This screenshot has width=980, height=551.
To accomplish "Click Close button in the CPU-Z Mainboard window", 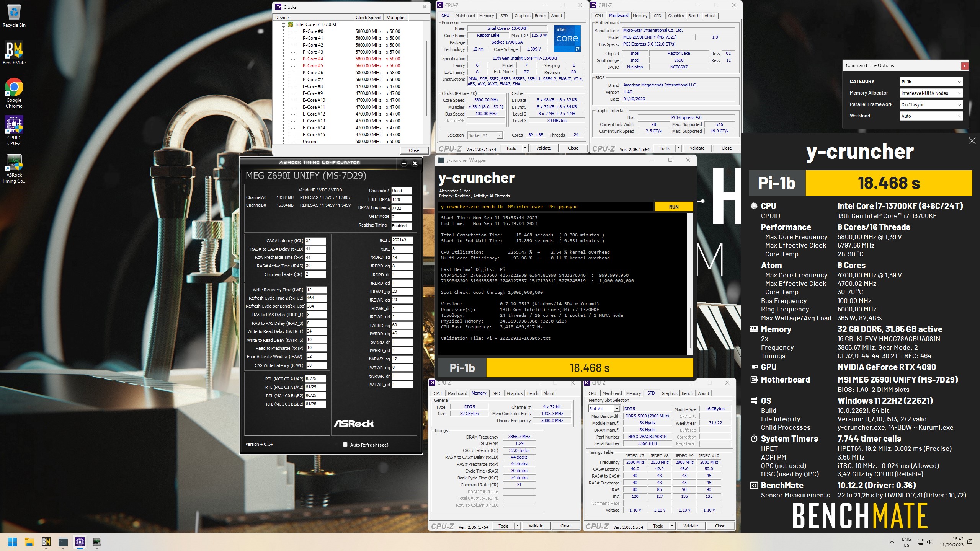I will pos(727,148).
